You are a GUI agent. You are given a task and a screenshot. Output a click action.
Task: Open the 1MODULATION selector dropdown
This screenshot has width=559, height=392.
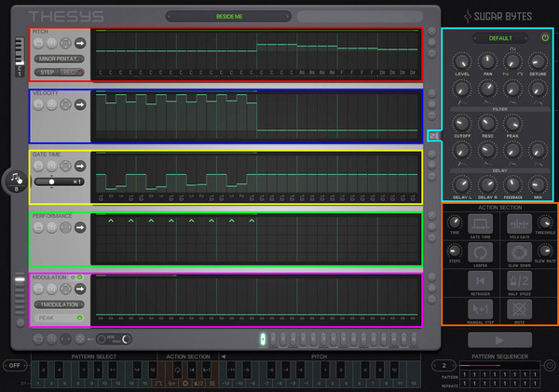[60, 304]
